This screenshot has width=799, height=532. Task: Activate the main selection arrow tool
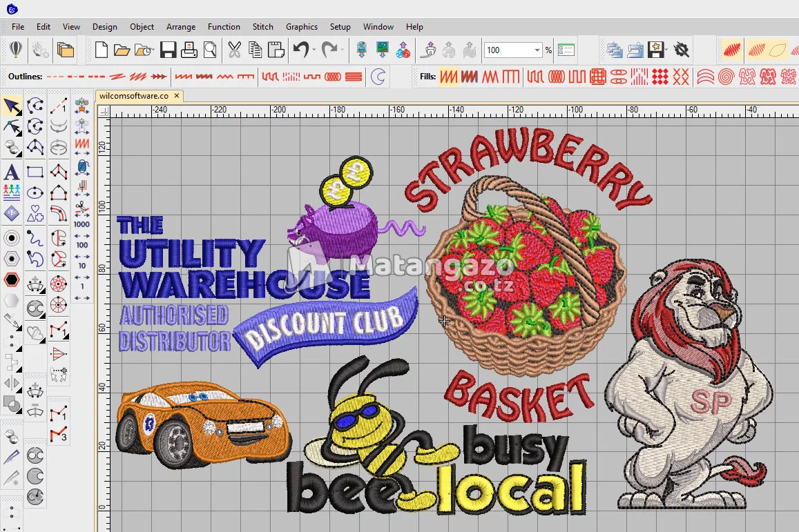11,106
